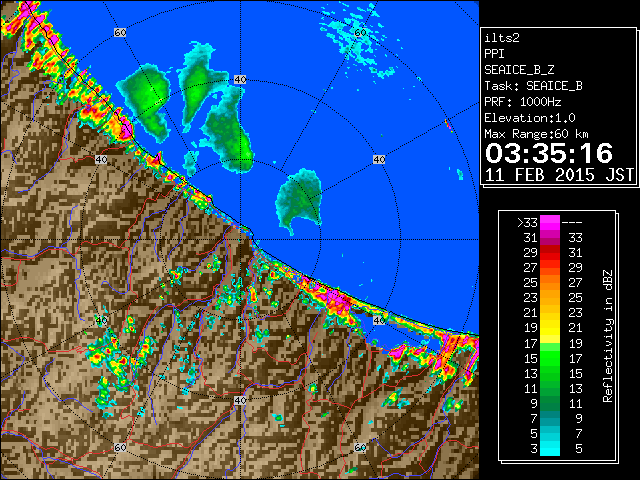The image size is (640, 480).
Task: Pick the bright magenta swatch above 33 dBZ
Action: pyautogui.click(x=550, y=223)
